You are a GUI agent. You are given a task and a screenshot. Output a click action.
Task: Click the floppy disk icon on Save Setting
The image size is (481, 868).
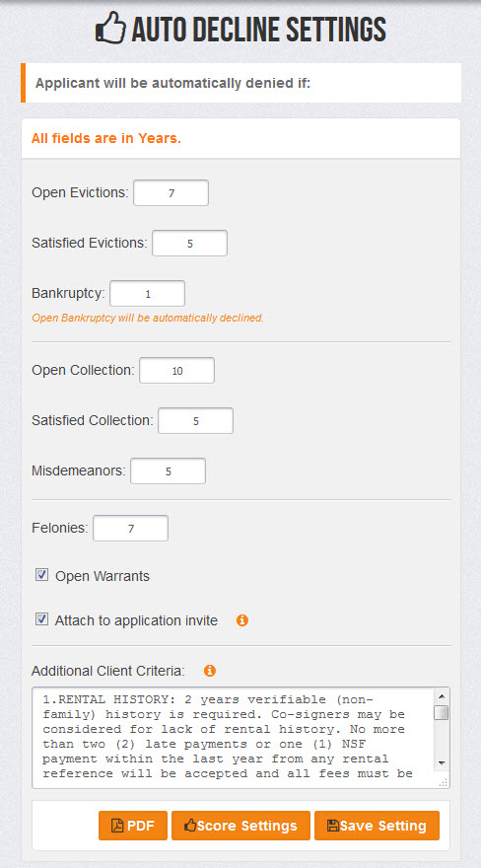coord(333,826)
